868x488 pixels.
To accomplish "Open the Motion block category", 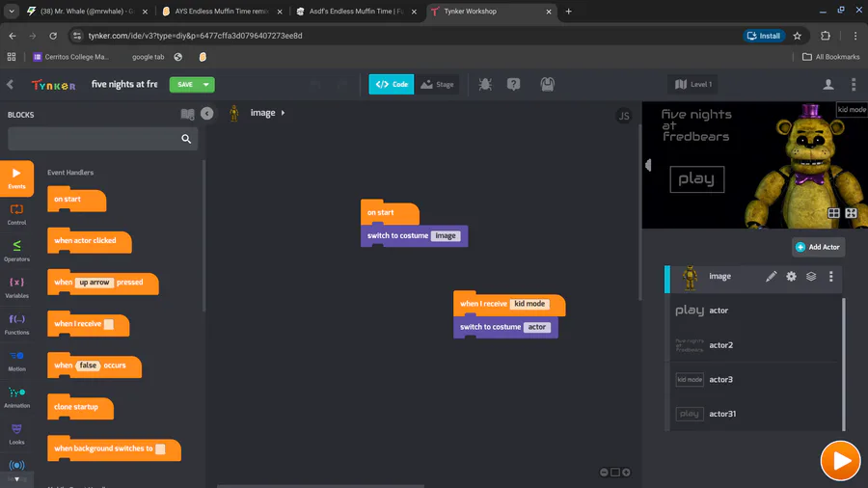I will (16, 361).
